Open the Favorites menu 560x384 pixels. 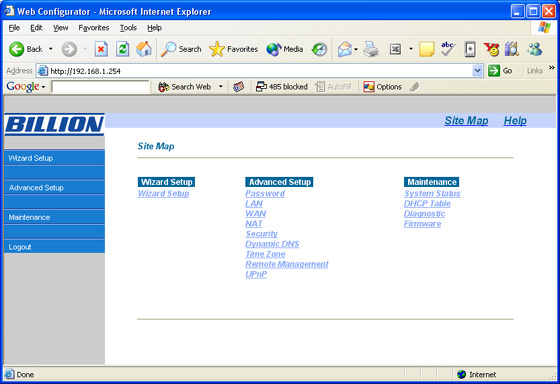(x=94, y=28)
